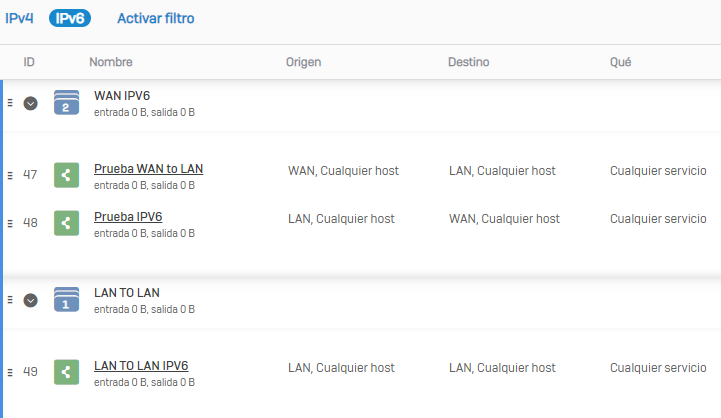The height and width of the screenshot is (418, 721).
Task: Click drag handle beside rule 47
Action: pos(10,175)
